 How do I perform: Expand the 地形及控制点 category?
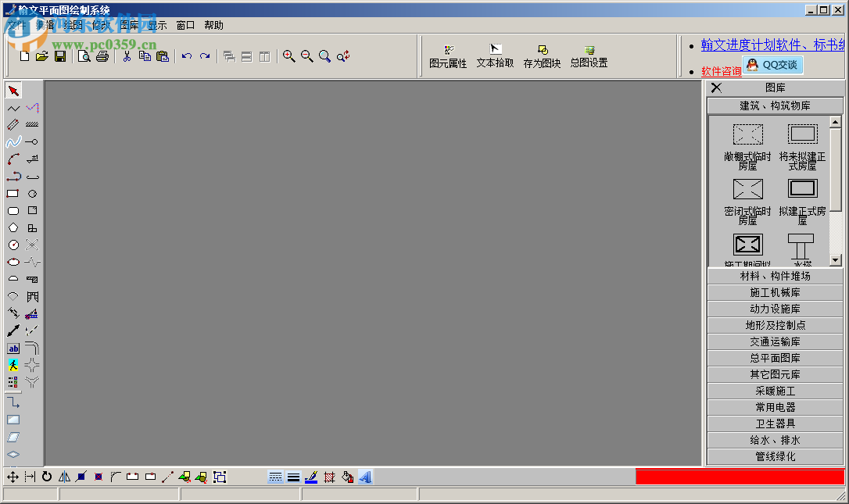[x=775, y=325]
